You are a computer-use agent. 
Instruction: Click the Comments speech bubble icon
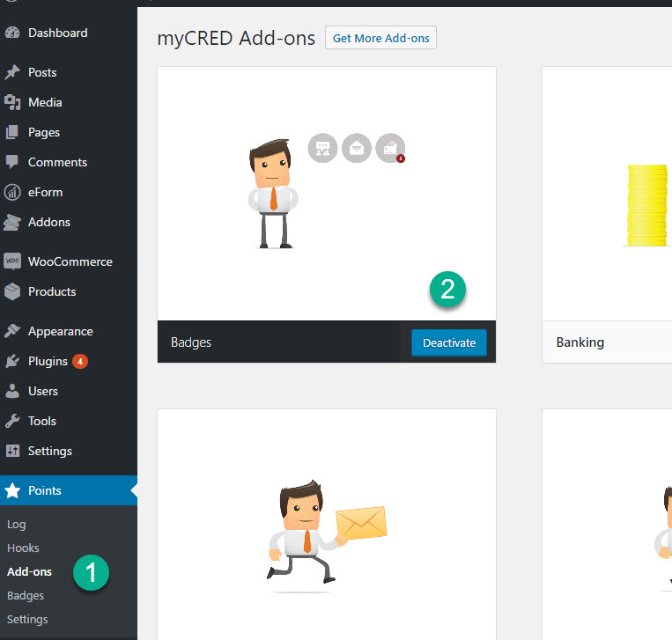tap(12, 162)
